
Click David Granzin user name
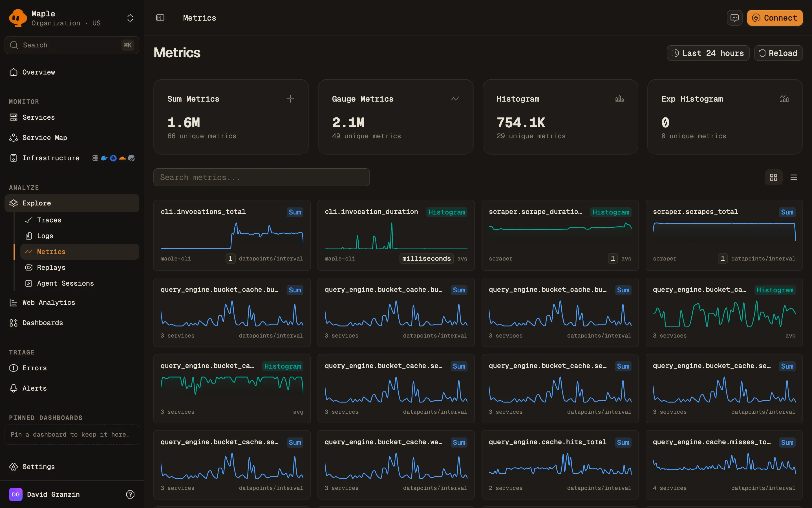pos(53,494)
